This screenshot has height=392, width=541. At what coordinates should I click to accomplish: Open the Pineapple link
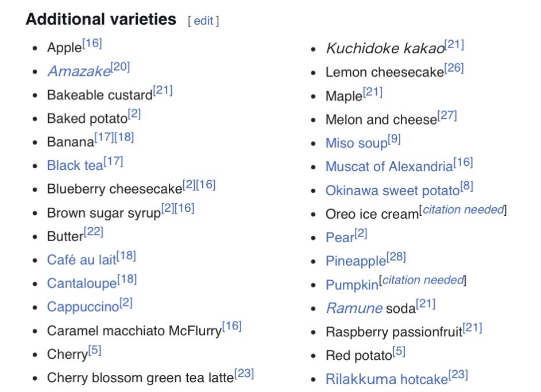(x=355, y=261)
